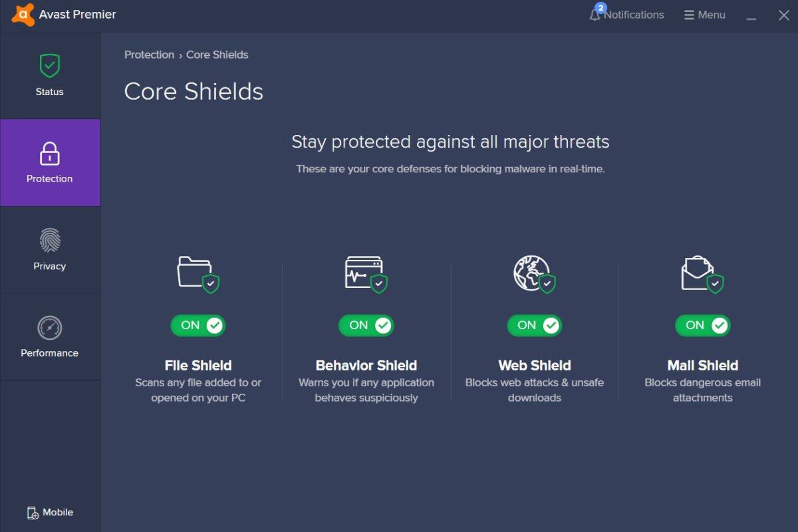Turn off the File Shield toggle
The width and height of the screenshot is (798, 532).
198,325
